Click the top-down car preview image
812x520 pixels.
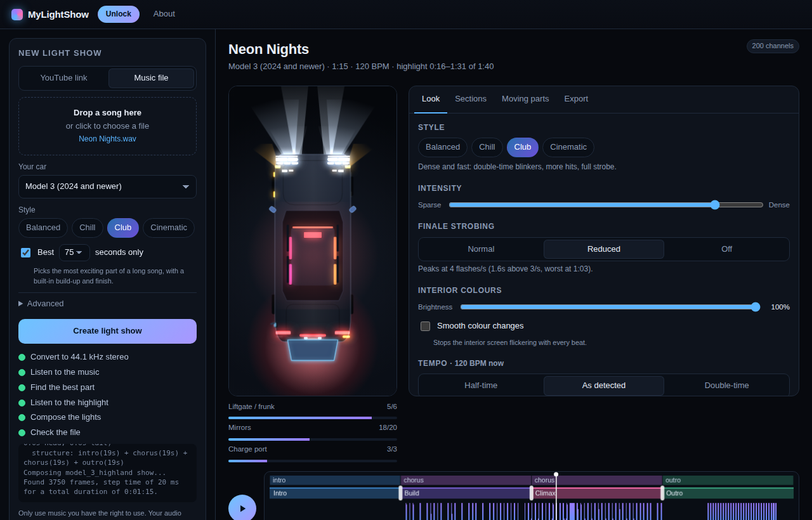tap(313, 241)
